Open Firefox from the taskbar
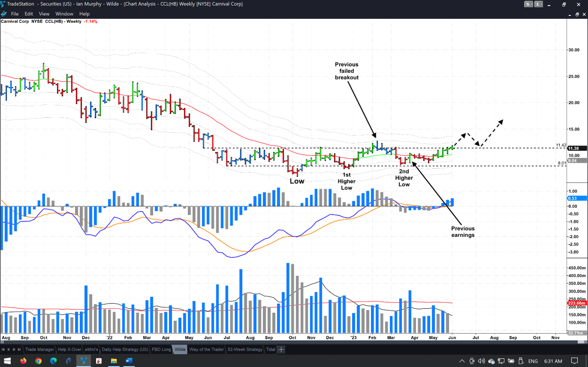 pyautogui.click(x=23, y=361)
